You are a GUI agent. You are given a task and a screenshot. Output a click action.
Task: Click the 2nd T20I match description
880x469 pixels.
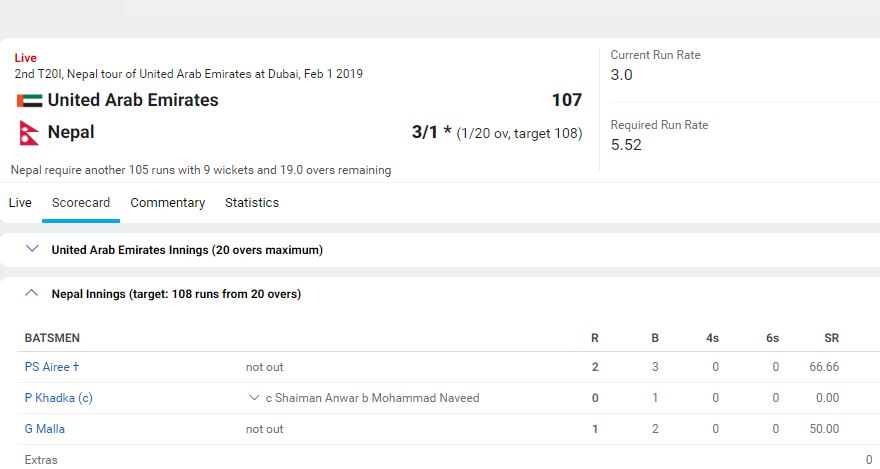tap(188, 74)
